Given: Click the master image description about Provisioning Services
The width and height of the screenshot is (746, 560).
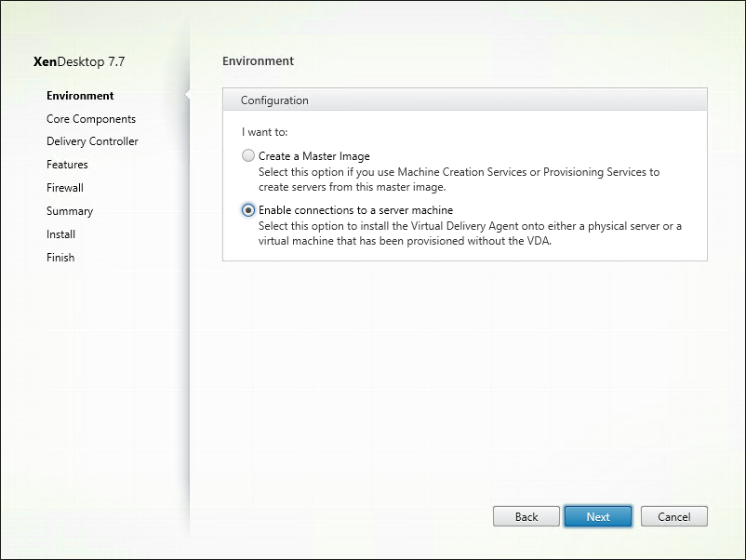Looking at the screenshot, I should (459, 180).
